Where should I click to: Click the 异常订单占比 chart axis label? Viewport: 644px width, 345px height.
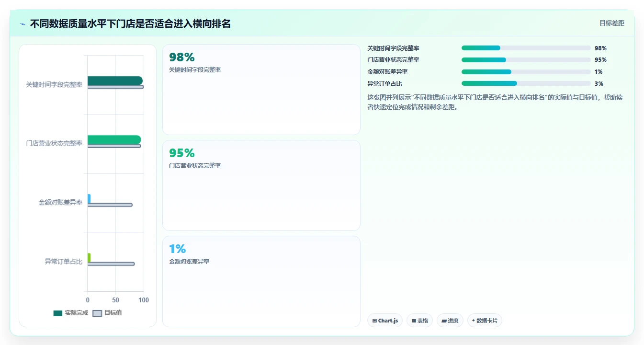point(64,262)
